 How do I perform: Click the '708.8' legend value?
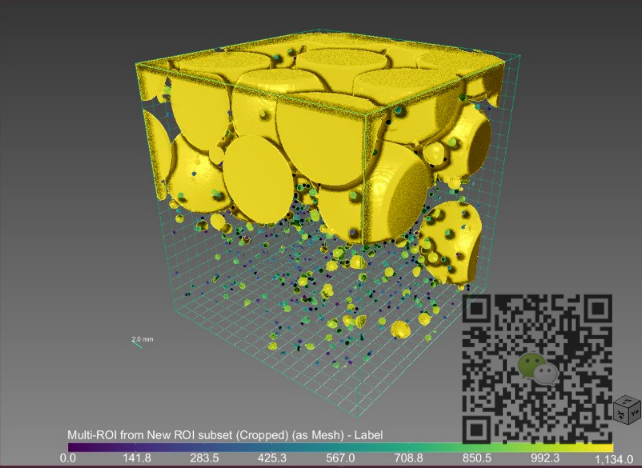(408, 458)
